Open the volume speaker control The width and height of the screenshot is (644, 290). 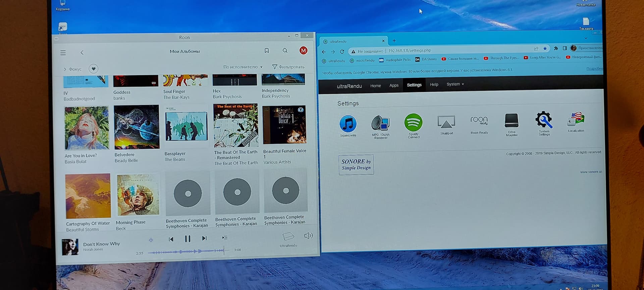[x=308, y=236]
